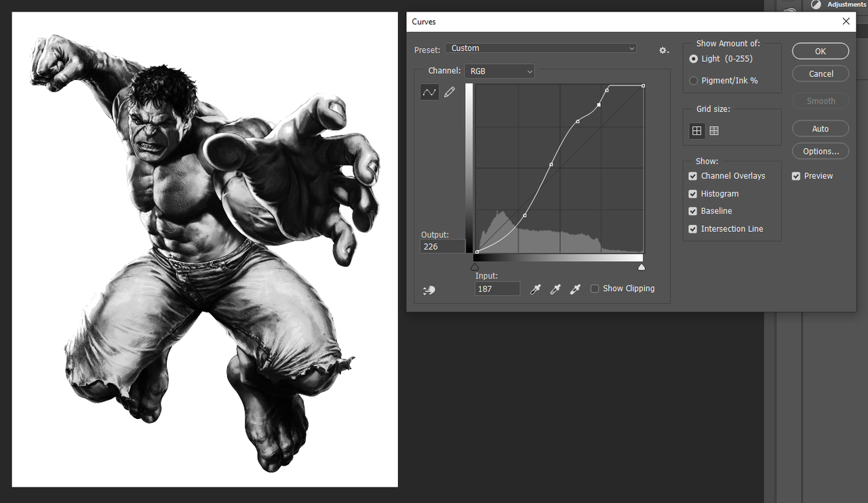
Task: Select the edit points curve tool
Action: coord(429,92)
